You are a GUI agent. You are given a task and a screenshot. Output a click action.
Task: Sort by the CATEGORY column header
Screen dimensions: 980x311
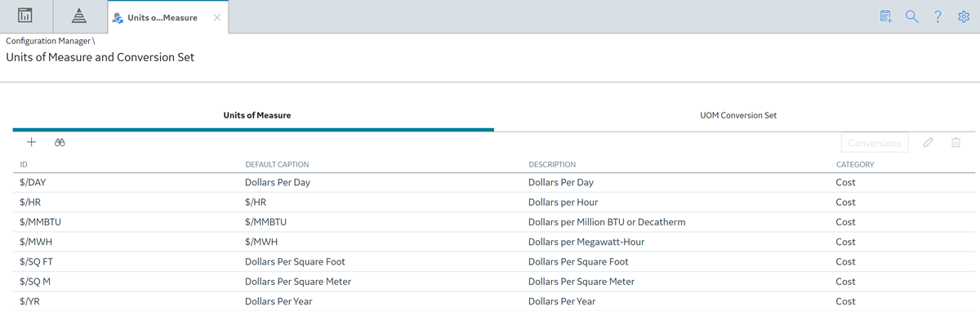click(854, 164)
